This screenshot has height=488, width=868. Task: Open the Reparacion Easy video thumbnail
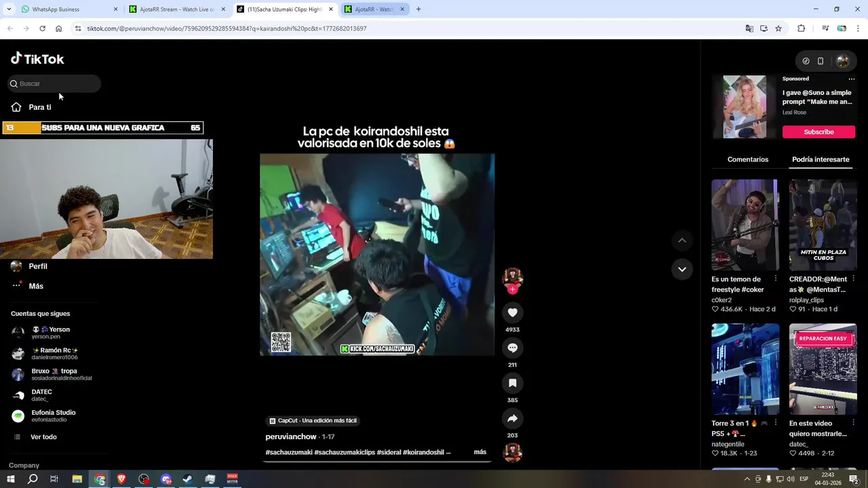pos(823,369)
